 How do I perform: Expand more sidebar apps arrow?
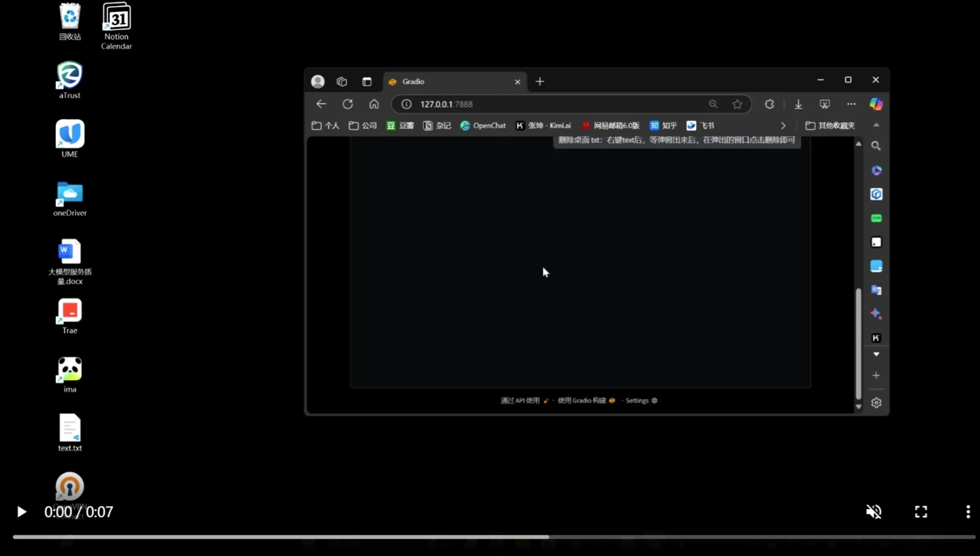(876, 354)
